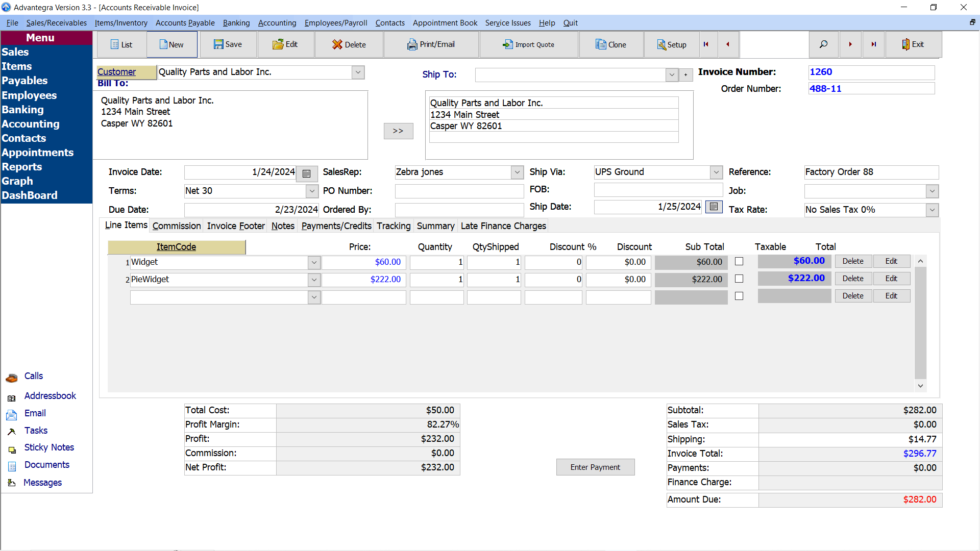Toggle Taxable checkbox for the Widget line
The width and height of the screenshot is (980, 551).
click(739, 262)
